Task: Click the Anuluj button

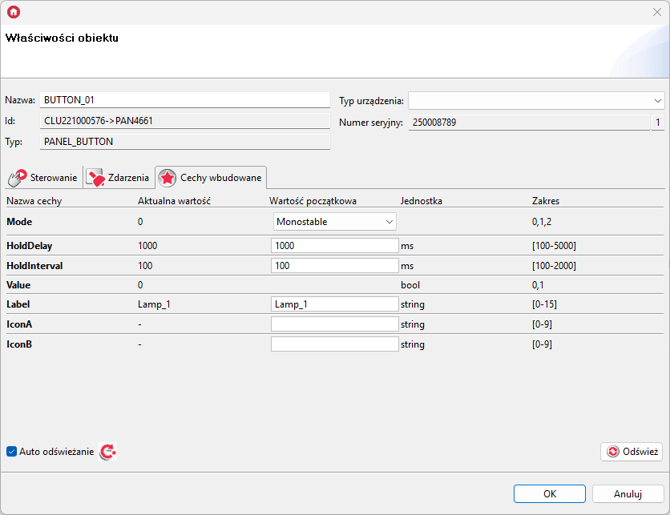Action: pos(627,494)
